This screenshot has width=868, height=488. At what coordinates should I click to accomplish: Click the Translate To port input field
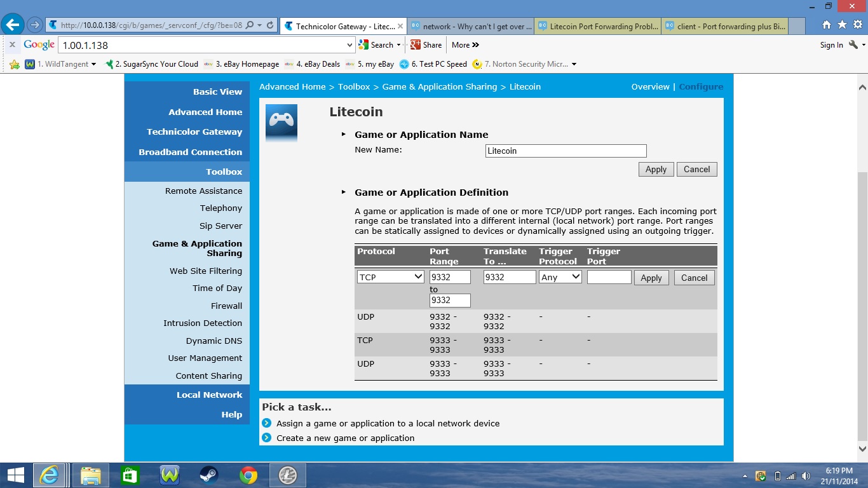tap(510, 277)
